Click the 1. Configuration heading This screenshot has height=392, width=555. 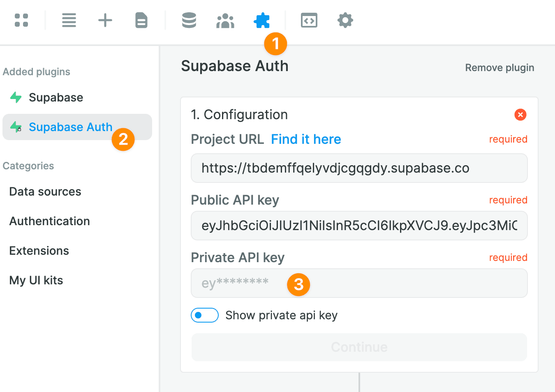[x=239, y=115]
